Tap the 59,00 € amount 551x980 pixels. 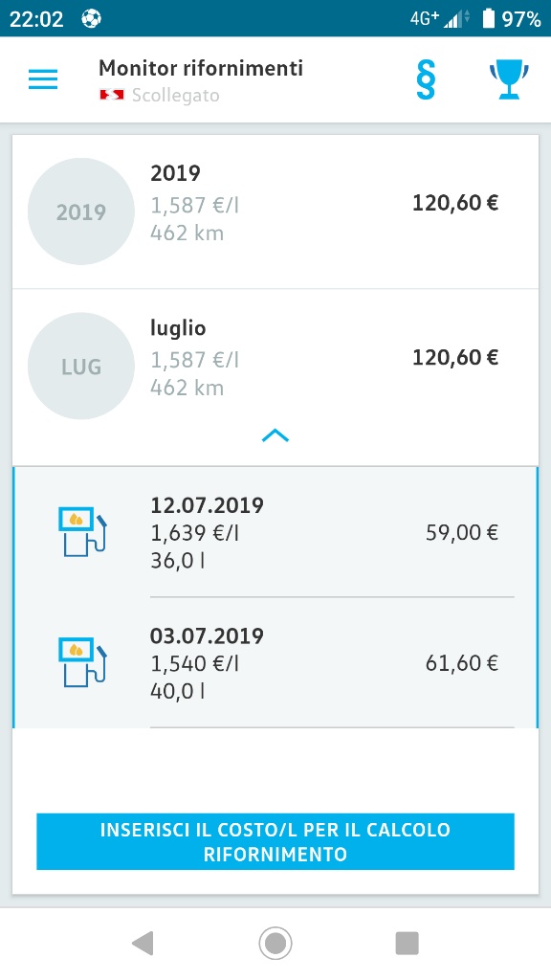tap(462, 532)
